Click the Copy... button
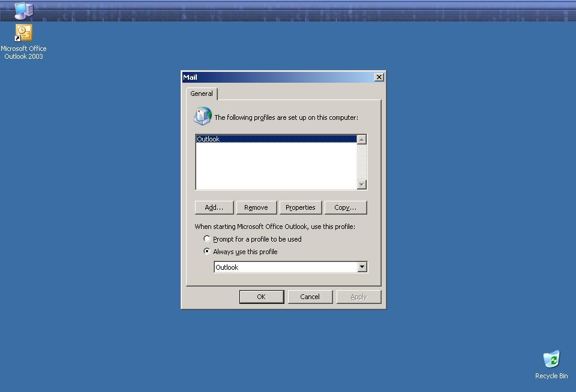This screenshot has height=392, width=576. (x=346, y=207)
